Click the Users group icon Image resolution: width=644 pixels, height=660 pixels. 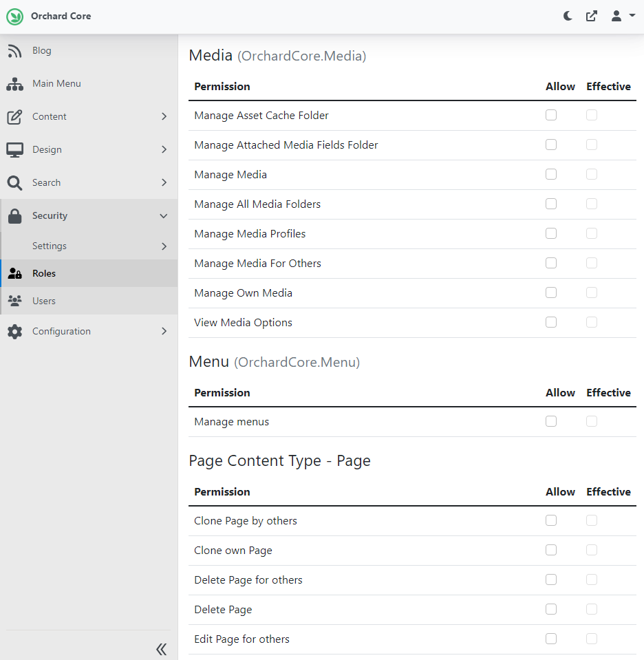[x=14, y=301]
